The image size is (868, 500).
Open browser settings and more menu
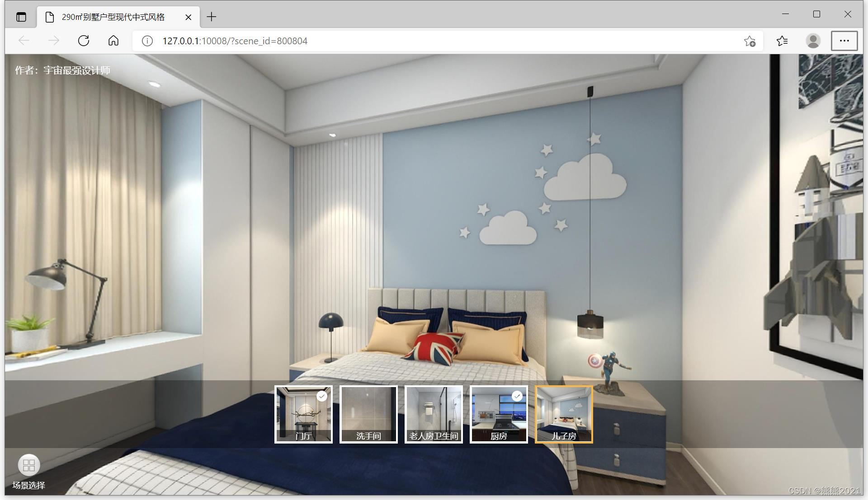[x=844, y=41]
